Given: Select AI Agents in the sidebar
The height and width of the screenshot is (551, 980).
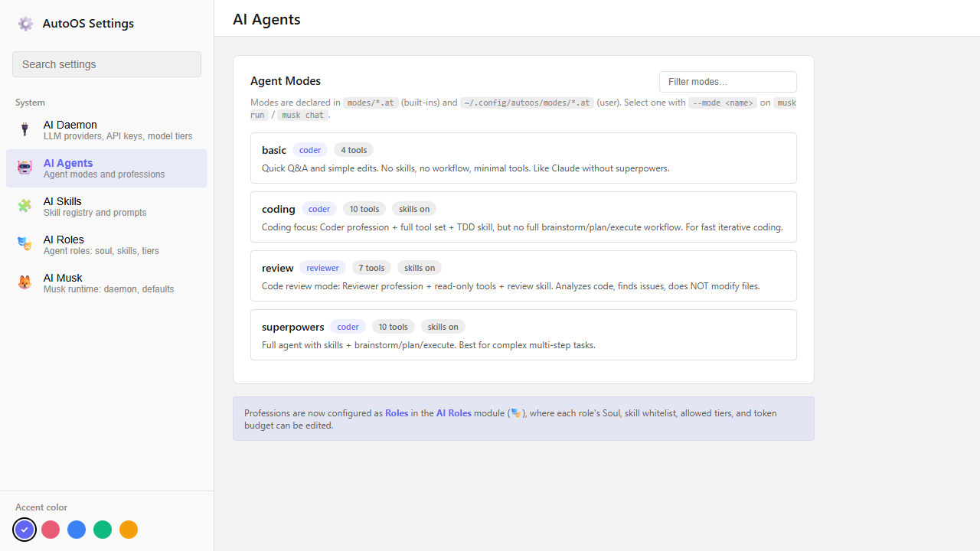Looking at the screenshot, I should [x=106, y=168].
